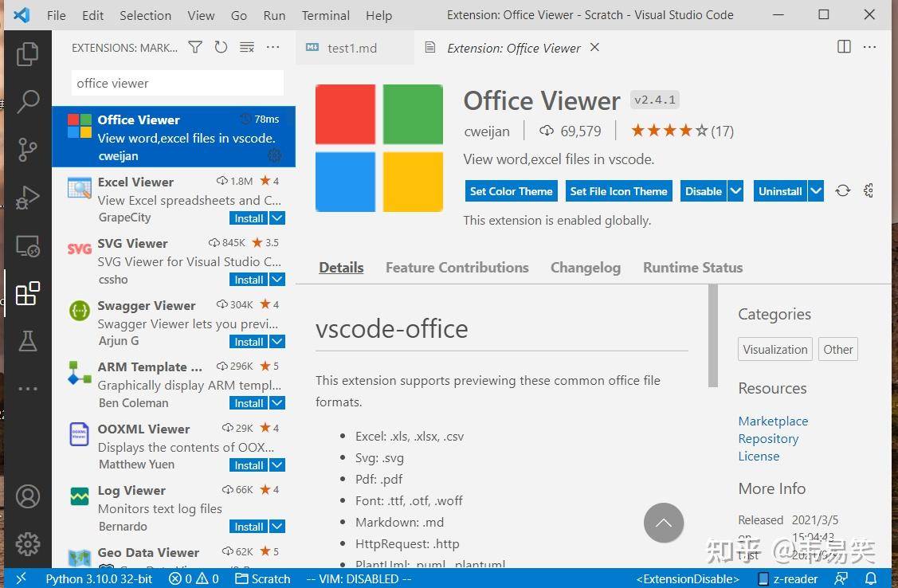Open errors and warnings status indicator
The image size is (898, 588).
pyautogui.click(x=194, y=579)
